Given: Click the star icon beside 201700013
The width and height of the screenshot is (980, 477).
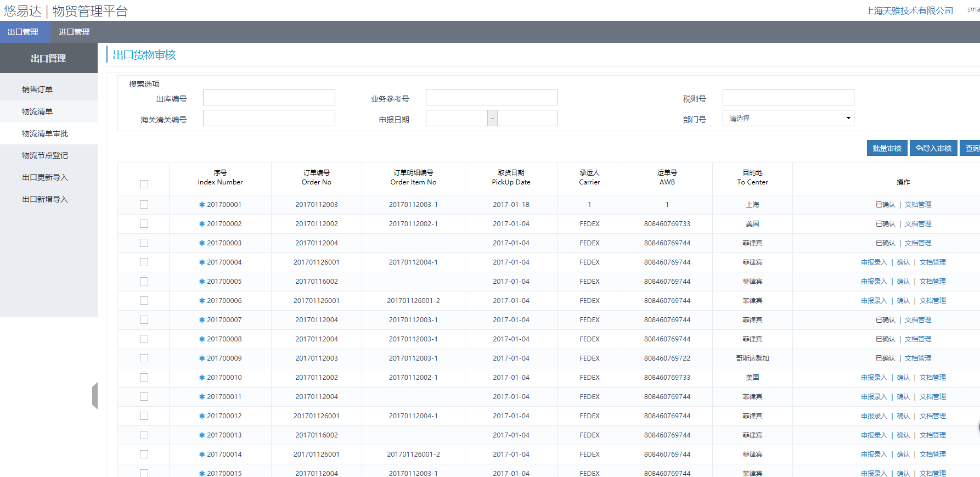Looking at the screenshot, I should (x=202, y=435).
